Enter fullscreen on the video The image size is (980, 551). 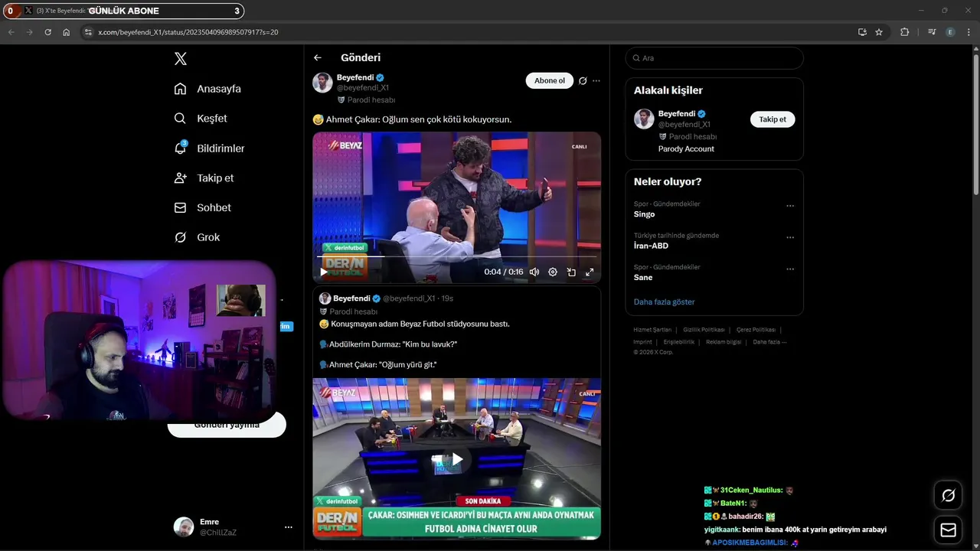coord(590,272)
